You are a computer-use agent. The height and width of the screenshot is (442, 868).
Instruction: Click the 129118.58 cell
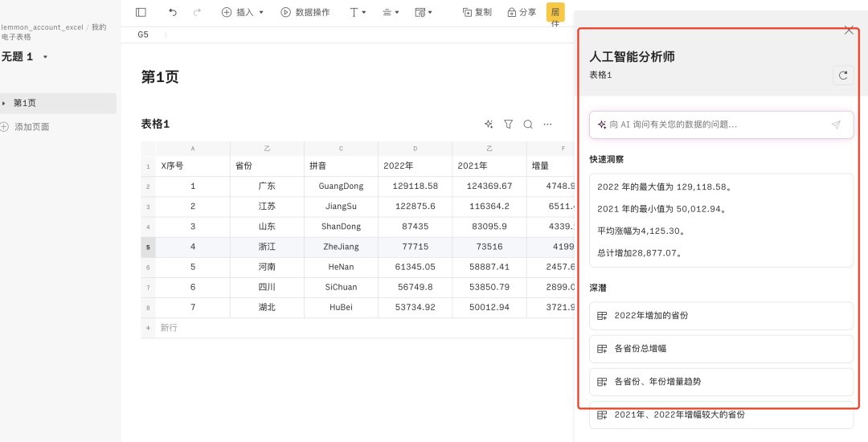416,186
